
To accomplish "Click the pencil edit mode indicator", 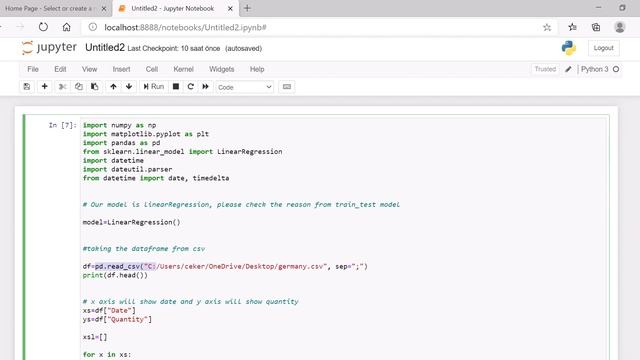I will click(568, 69).
